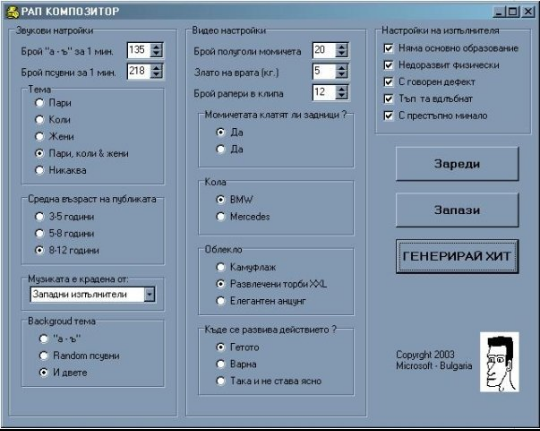Uncheck the С говорен дефект checkbox
540x431 pixels.
(x=388, y=82)
